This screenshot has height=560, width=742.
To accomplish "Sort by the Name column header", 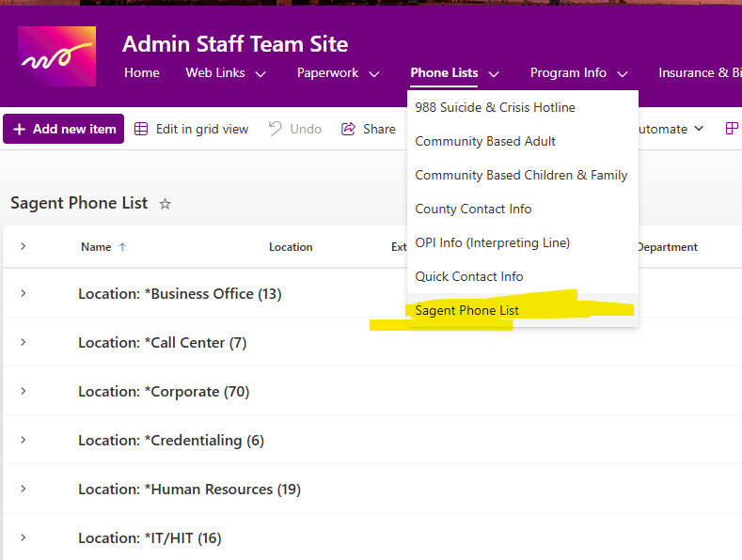I will pos(96,247).
